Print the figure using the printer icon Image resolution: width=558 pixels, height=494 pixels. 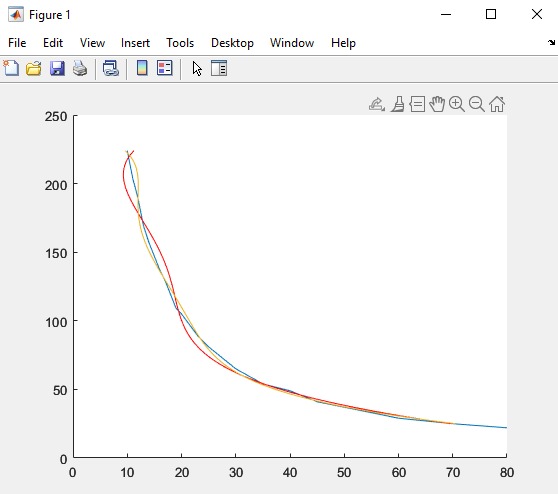click(80, 68)
